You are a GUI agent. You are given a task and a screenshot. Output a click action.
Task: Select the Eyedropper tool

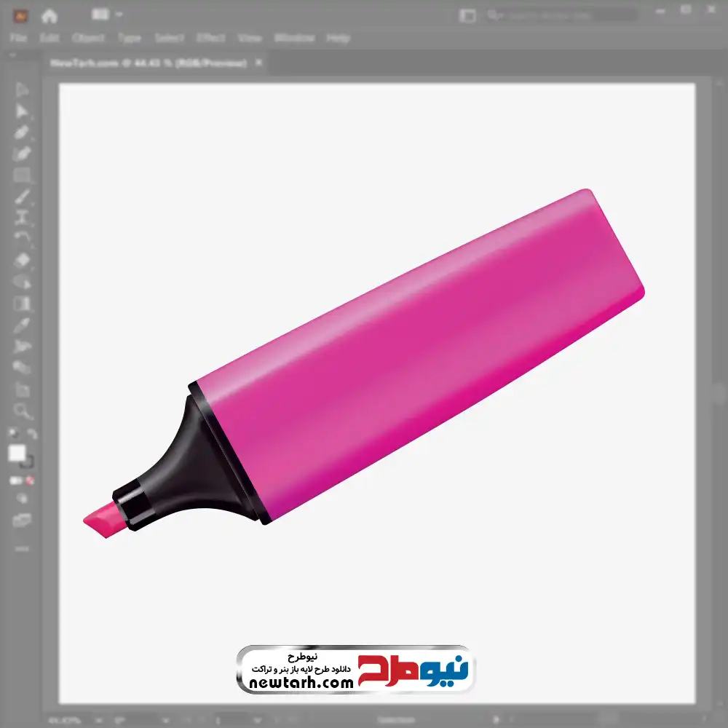coord(22,325)
